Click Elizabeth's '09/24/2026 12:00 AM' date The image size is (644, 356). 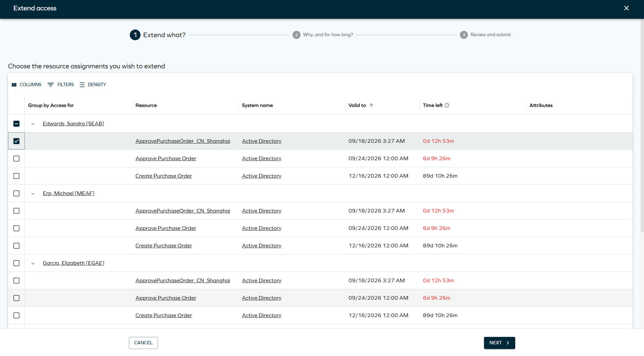coord(378,298)
